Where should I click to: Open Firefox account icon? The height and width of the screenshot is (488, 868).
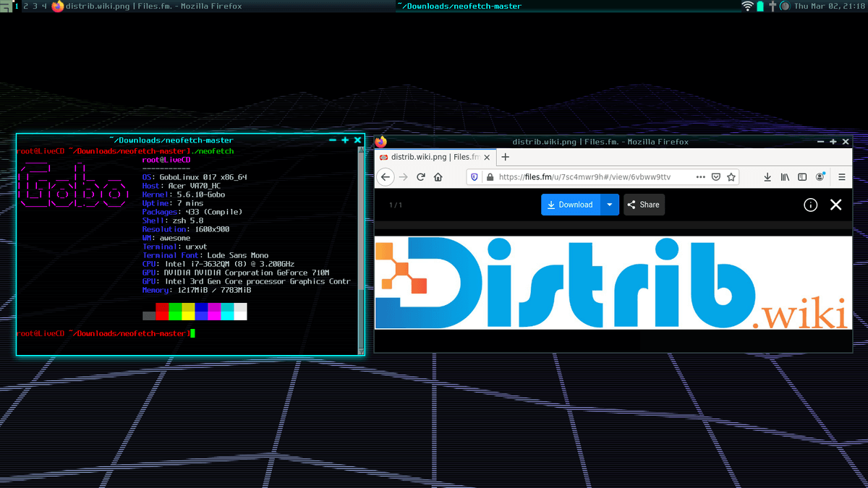click(820, 176)
